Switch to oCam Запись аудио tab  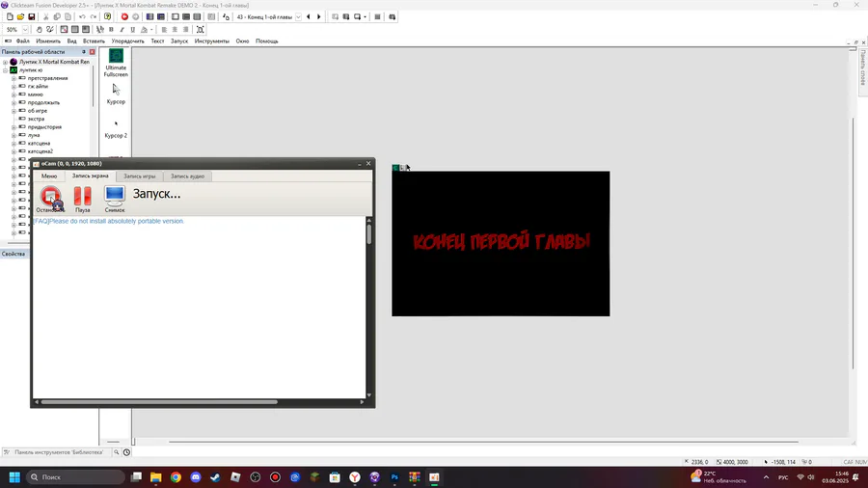[x=187, y=176]
